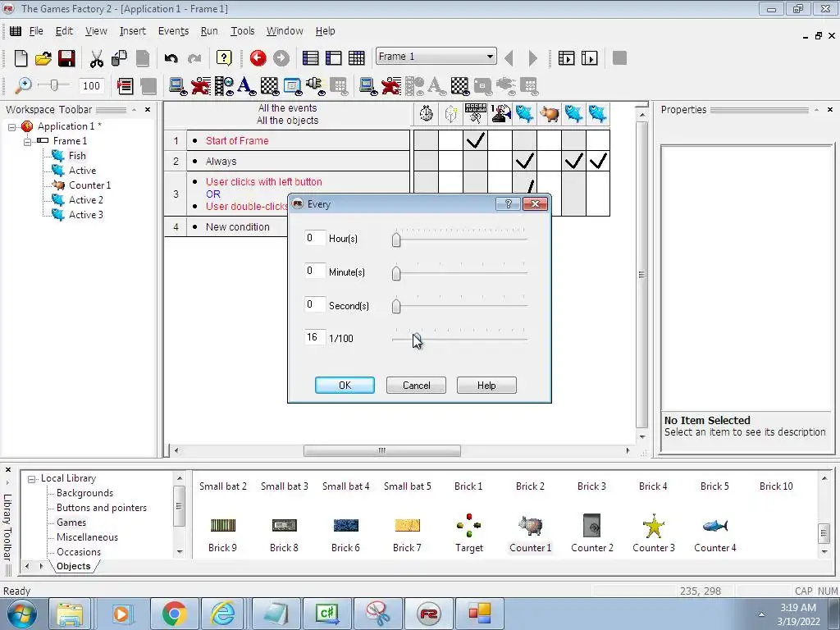The height and width of the screenshot is (630, 840).
Task: Select Counter 4 shark object in library
Action: click(x=715, y=526)
